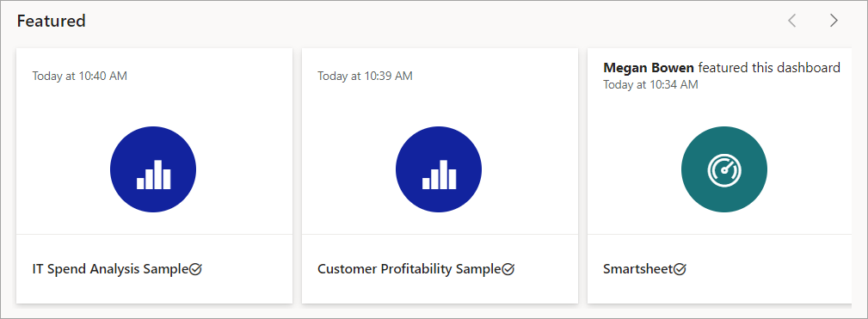868x319 pixels.
Task: Click the Featured section heading
Action: (51, 21)
